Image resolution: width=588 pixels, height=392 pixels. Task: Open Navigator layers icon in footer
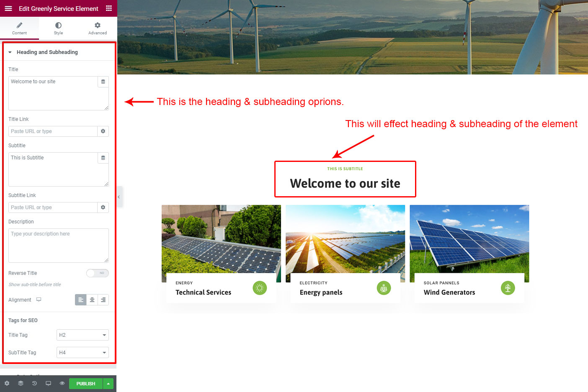[x=21, y=383]
